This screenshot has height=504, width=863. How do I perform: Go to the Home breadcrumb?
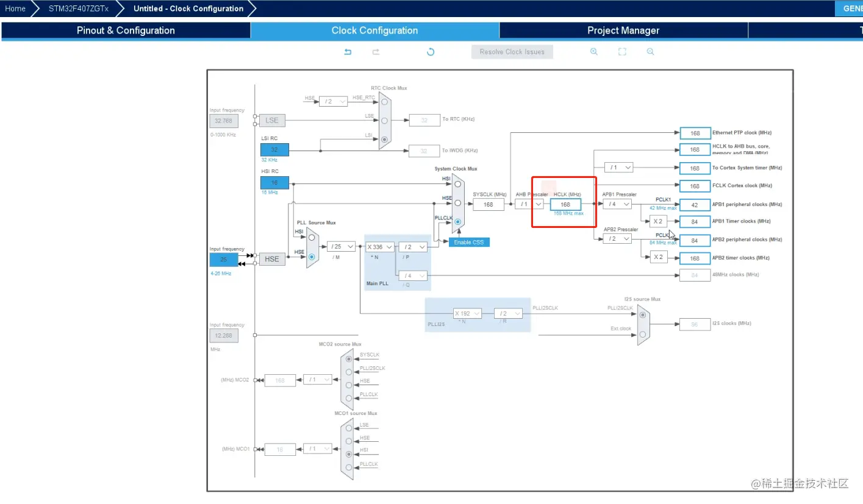click(x=15, y=9)
